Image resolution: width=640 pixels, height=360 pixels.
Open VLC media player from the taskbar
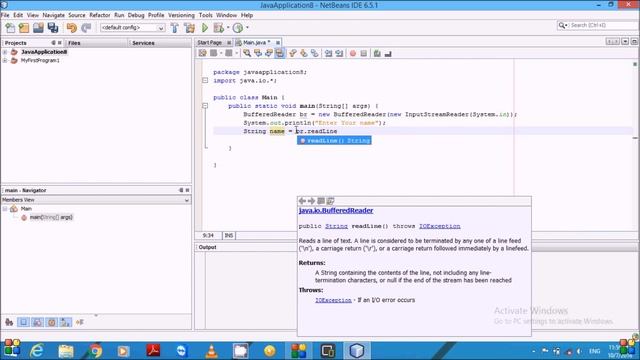point(211,351)
